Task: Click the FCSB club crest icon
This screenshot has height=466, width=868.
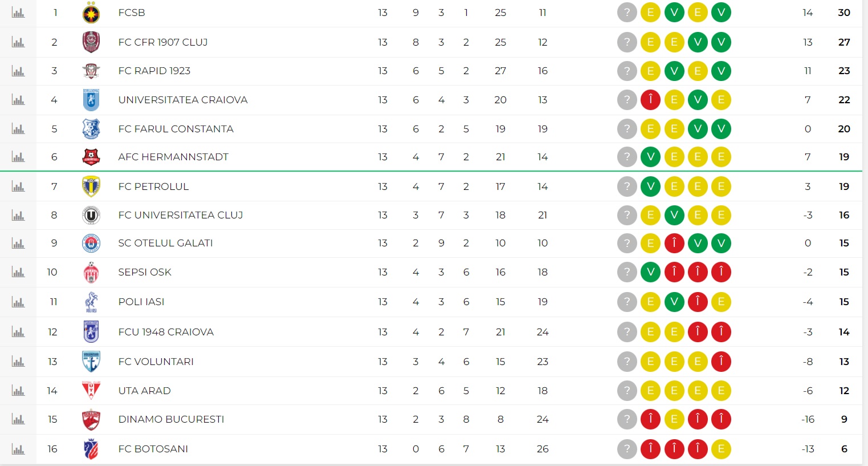Action: pyautogui.click(x=91, y=13)
